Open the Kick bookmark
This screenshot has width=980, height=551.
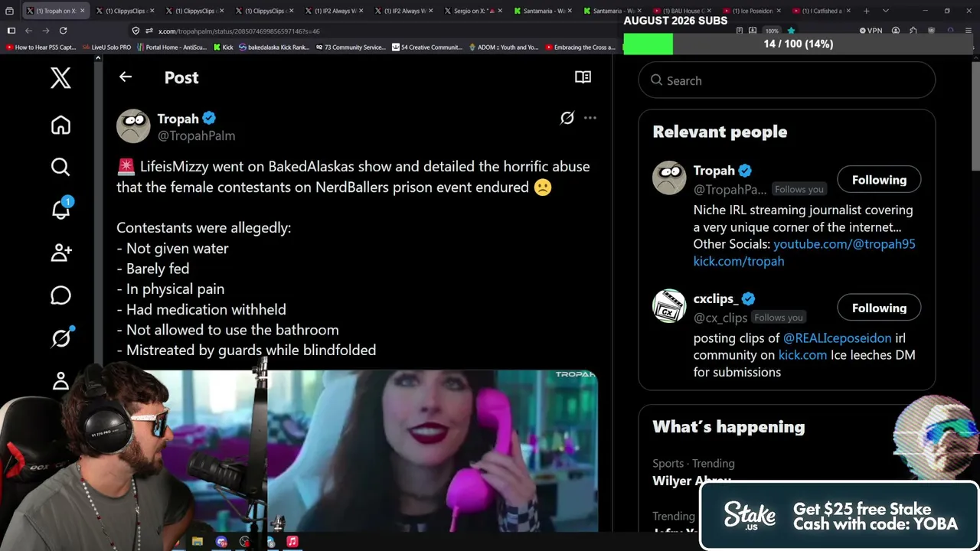point(223,47)
